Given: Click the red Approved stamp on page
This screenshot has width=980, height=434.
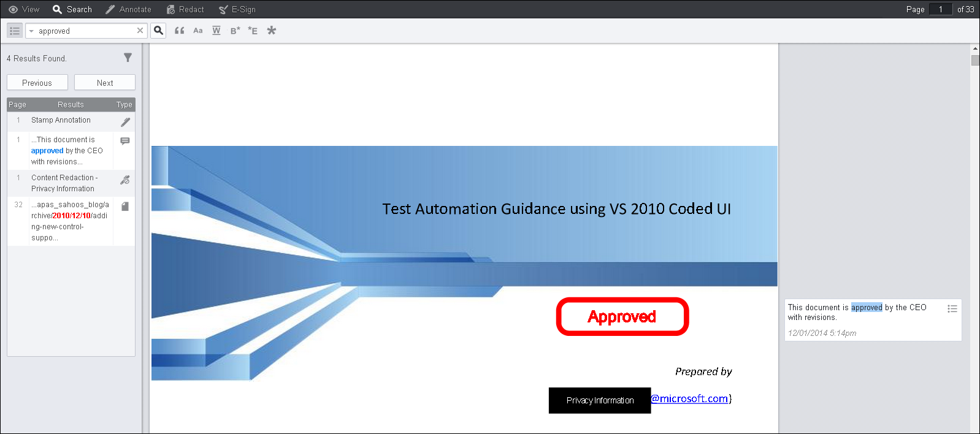Looking at the screenshot, I should (622, 317).
